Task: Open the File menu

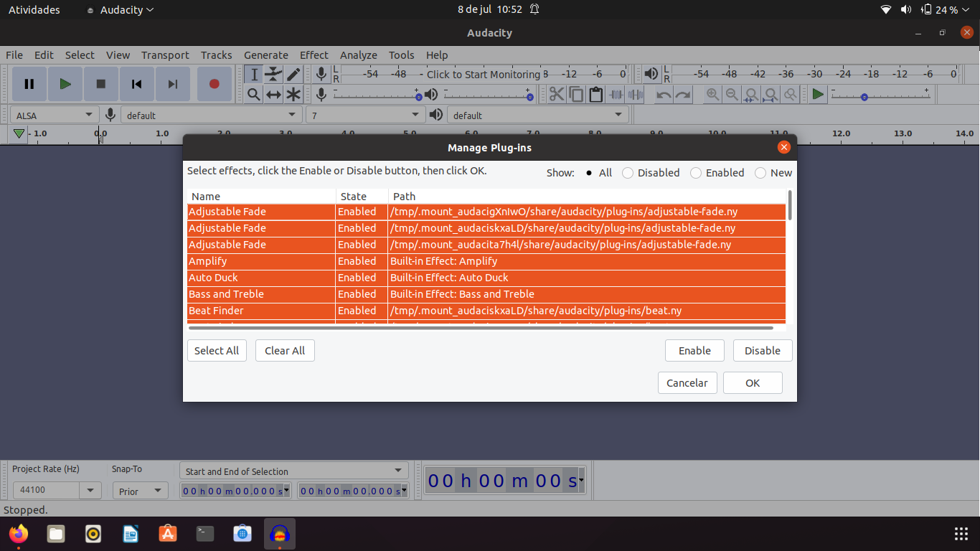Action: [14, 55]
